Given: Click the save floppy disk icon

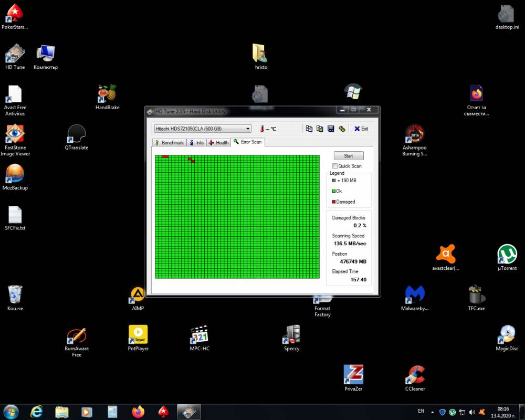Looking at the screenshot, I should [331, 129].
